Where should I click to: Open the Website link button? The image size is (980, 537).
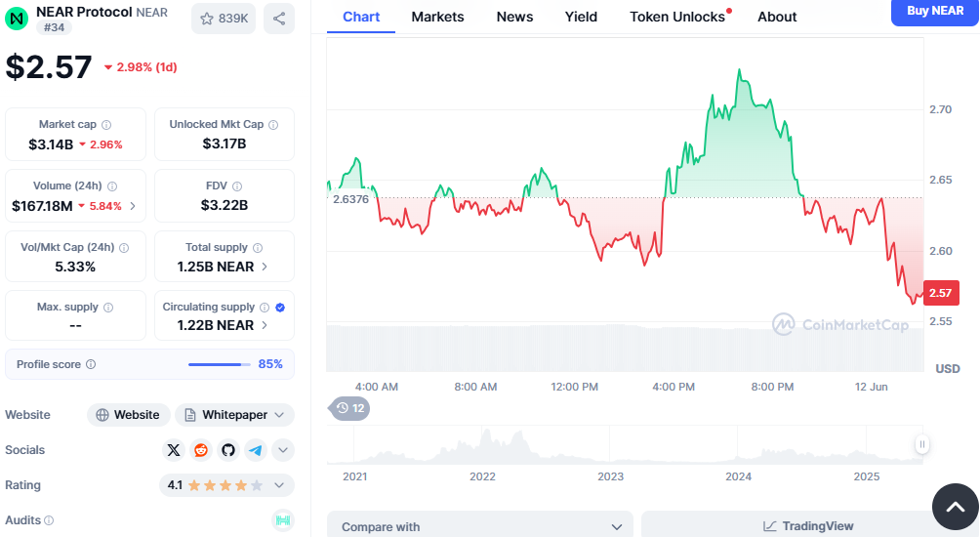click(128, 415)
